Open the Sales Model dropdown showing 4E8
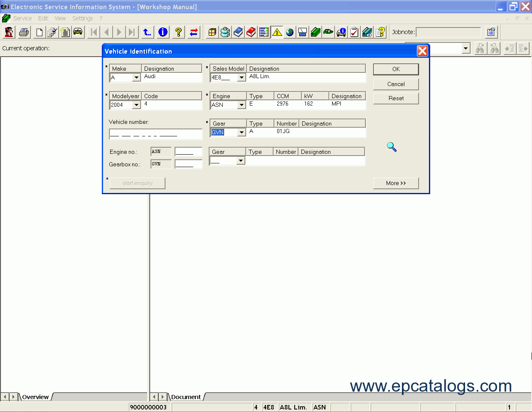This screenshot has height=412, width=532. pos(241,78)
